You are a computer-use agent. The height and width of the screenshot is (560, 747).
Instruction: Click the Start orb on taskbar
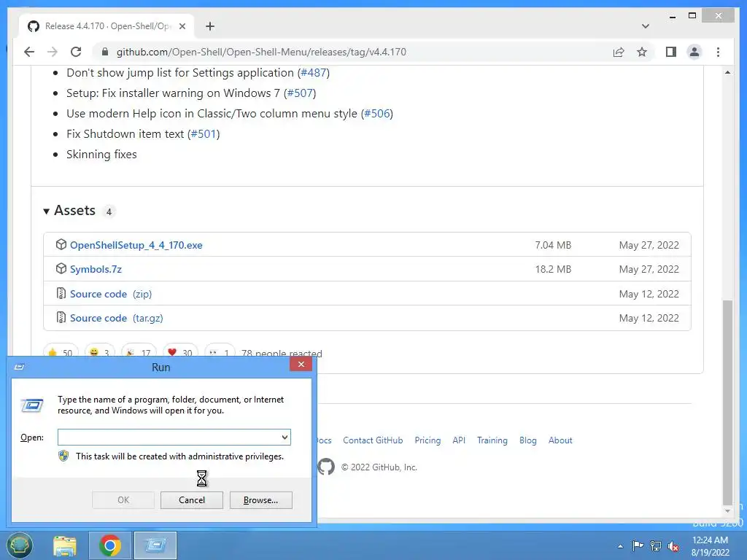coord(19,545)
